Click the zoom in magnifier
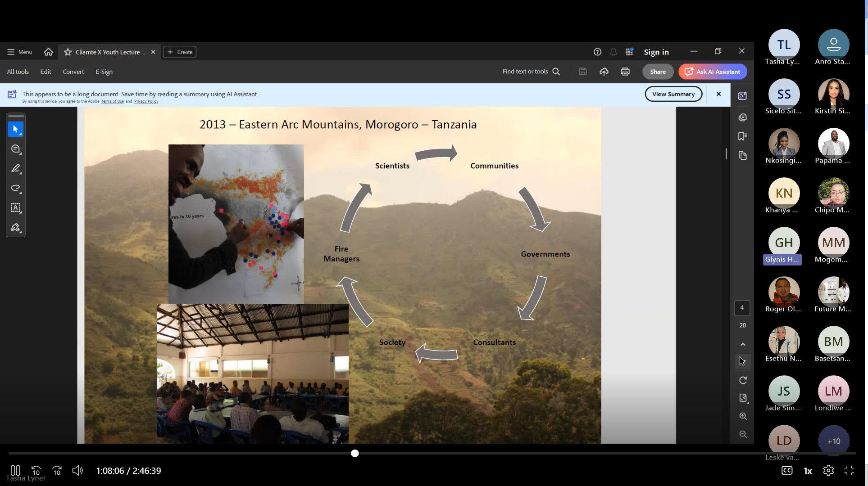This screenshot has width=868, height=486. [x=743, y=416]
